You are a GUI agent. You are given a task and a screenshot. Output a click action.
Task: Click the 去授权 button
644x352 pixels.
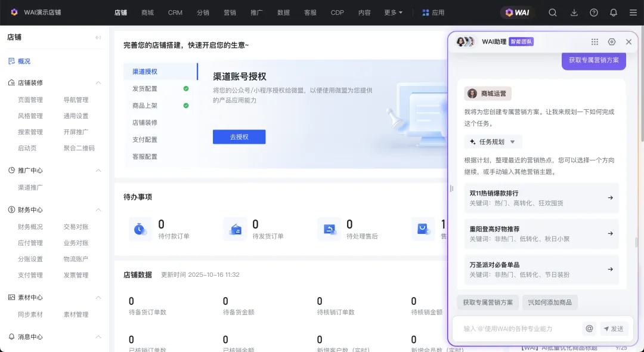[x=239, y=137]
